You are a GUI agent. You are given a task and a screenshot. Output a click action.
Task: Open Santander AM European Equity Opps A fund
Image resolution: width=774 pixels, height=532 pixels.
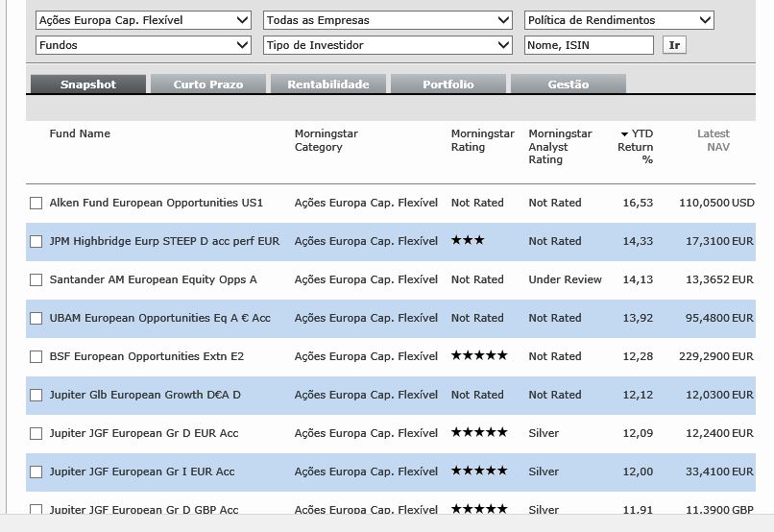click(x=153, y=279)
